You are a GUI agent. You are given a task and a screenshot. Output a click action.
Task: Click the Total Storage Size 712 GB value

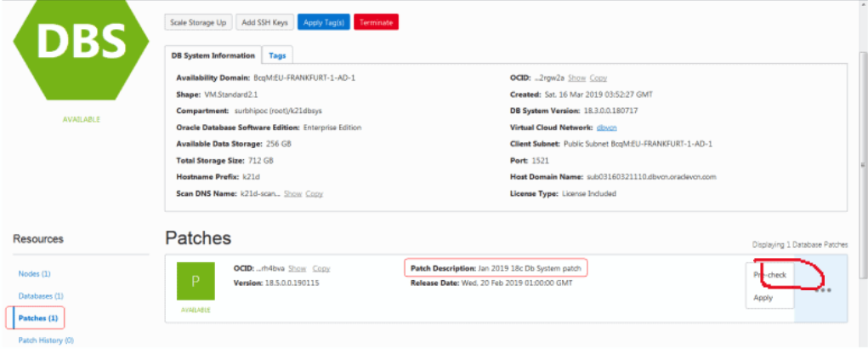pos(261,161)
